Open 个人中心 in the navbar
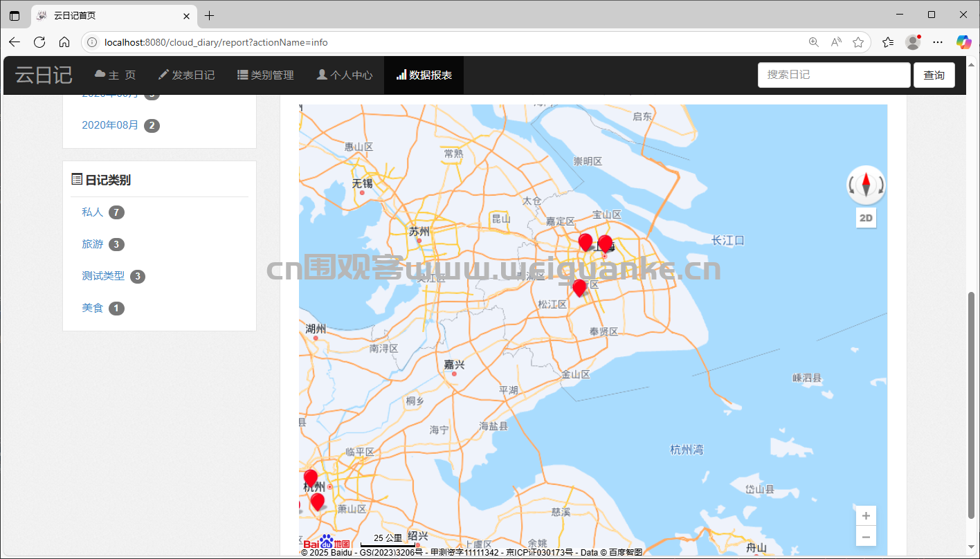The height and width of the screenshot is (559, 980). click(345, 75)
